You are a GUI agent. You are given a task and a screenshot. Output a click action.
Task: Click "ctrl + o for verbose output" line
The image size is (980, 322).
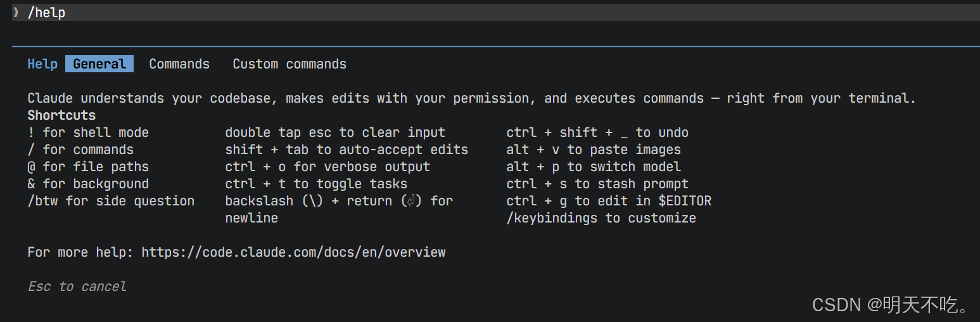328,167
